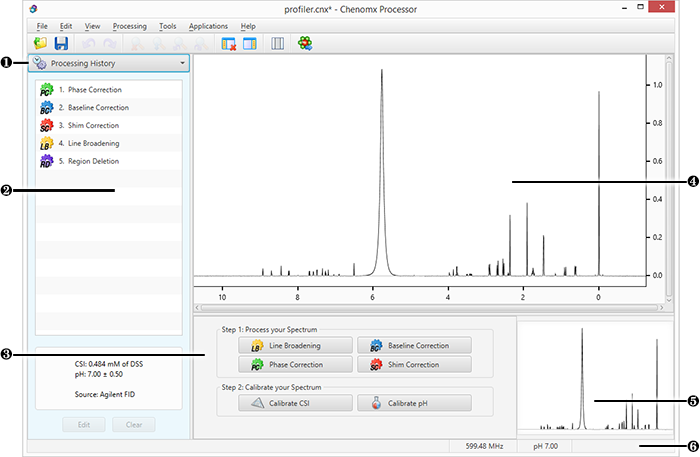Open the Processing History dropdown
The width and height of the screenshot is (700, 457).
click(108, 63)
